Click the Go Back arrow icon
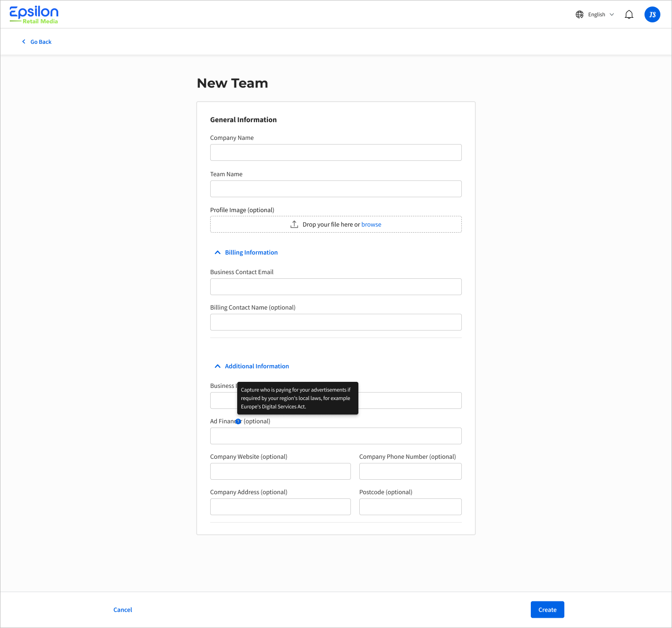Screen dimensions: 672x628 click(x=24, y=41)
